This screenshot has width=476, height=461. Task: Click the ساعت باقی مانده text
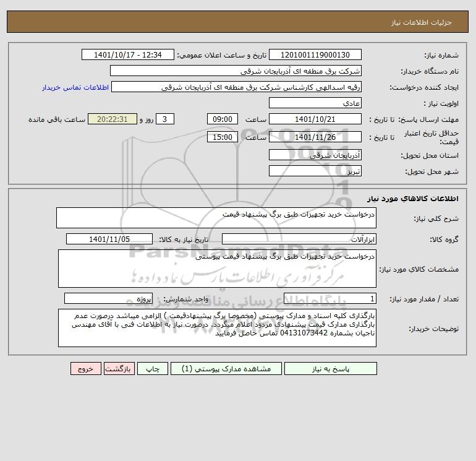57,119
